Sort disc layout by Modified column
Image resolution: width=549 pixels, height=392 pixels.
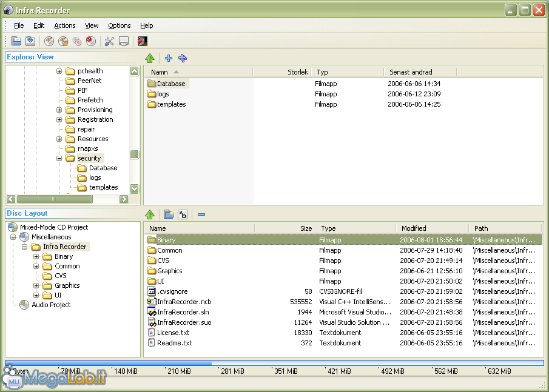click(x=433, y=228)
